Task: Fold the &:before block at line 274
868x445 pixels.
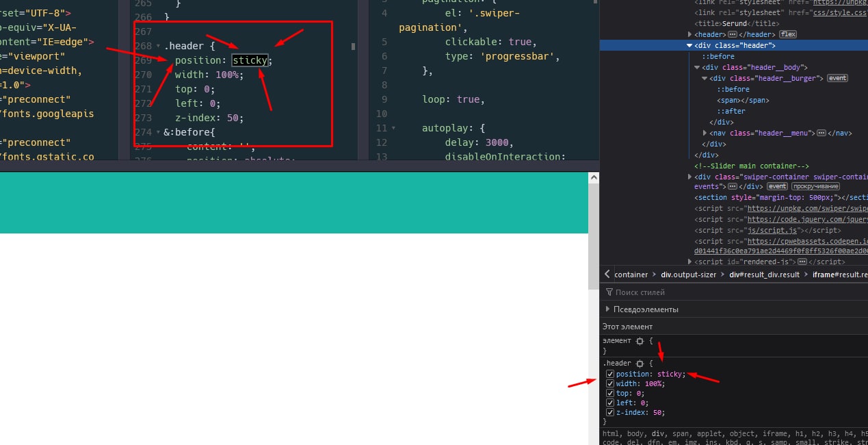Action: click(159, 132)
